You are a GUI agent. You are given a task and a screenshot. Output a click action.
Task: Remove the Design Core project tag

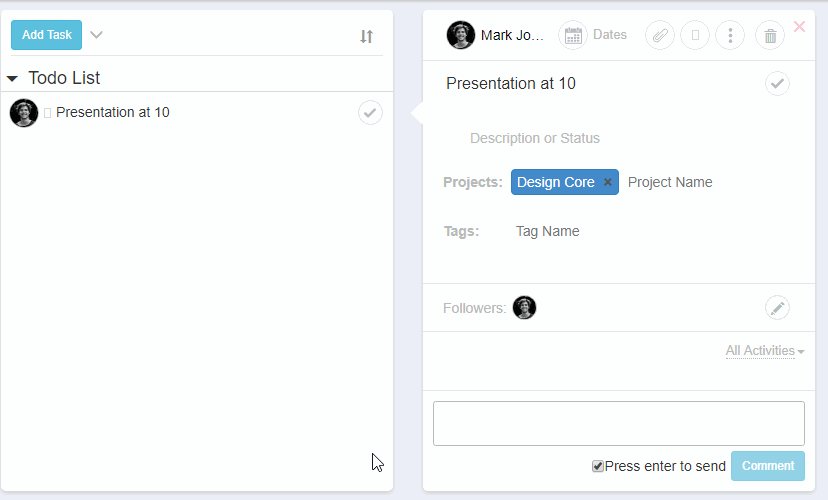607,182
